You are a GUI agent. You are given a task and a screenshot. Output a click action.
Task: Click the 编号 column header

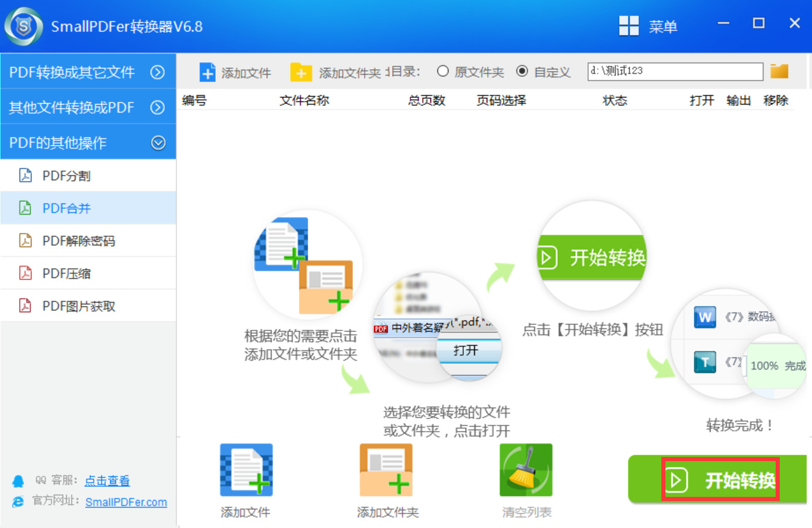point(195,100)
